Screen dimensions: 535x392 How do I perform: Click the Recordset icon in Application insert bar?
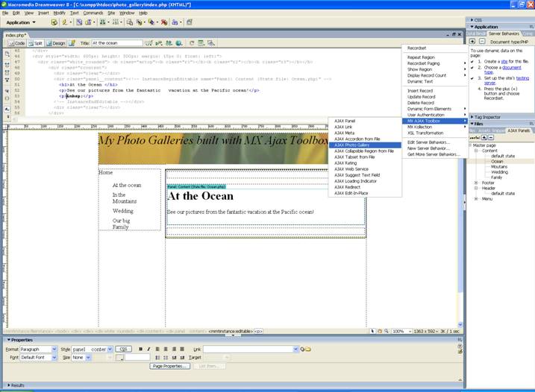(54, 22)
